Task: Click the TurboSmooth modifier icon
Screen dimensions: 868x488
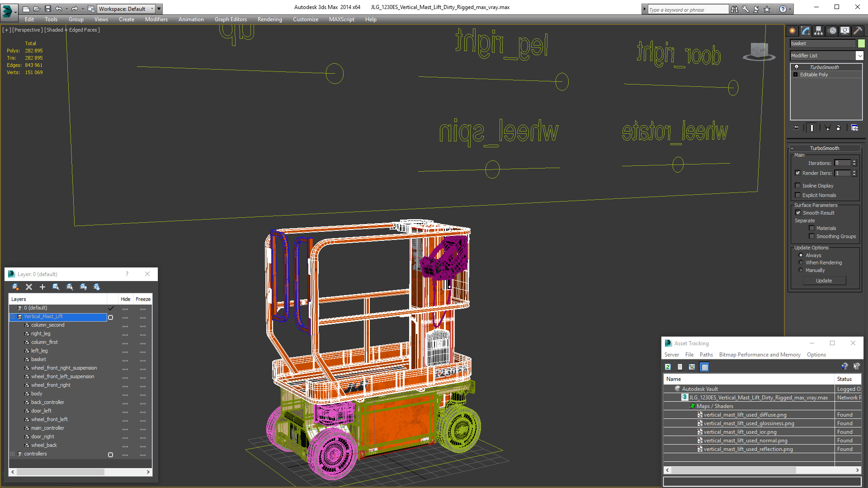Action: pyautogui.click(x=797, y=67)
